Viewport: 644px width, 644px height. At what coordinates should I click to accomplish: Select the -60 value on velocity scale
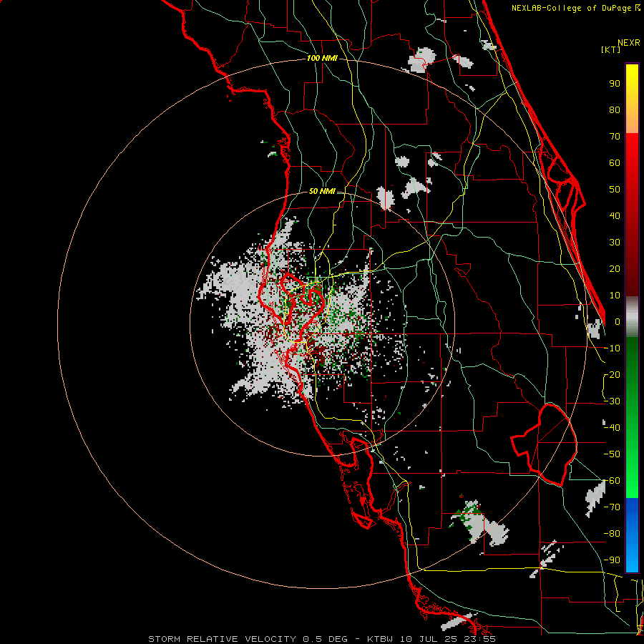[x=612, y=481]
